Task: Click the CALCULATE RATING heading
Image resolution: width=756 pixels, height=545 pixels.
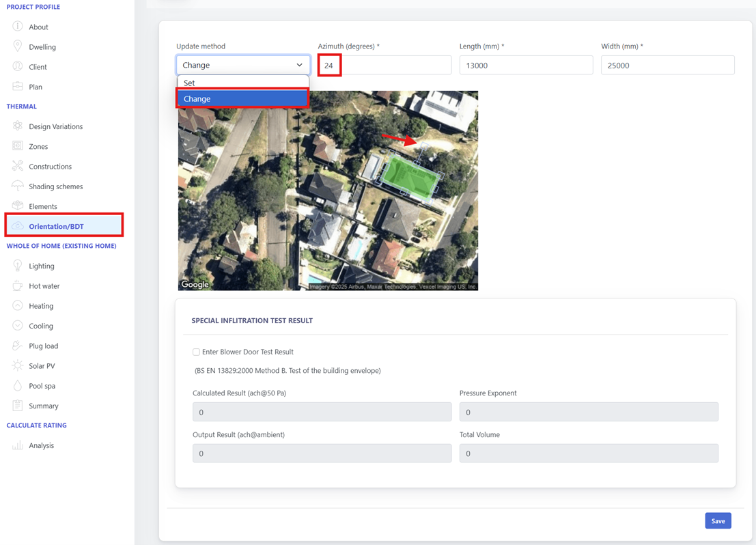Action: pos(37,425)
